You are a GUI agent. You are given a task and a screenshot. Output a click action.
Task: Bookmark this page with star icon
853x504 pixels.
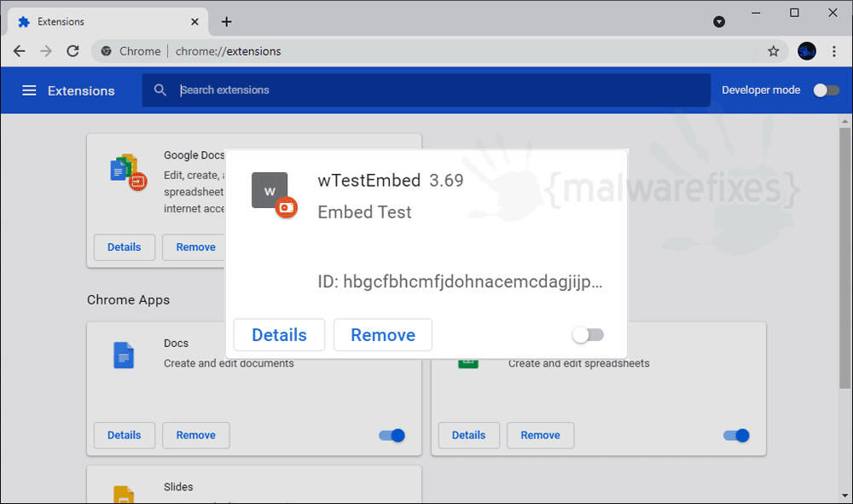773,51
